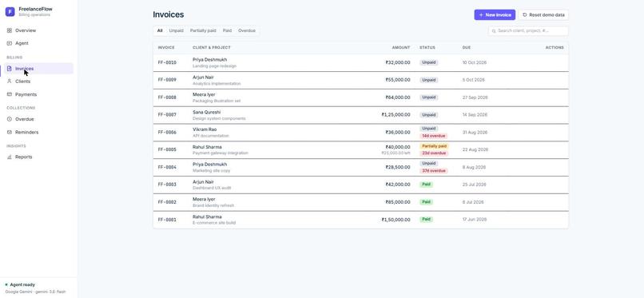Click the Overview grid icon in the sidebar
The width and height of the screenshot is (644, 298).
tap(10, 30)
